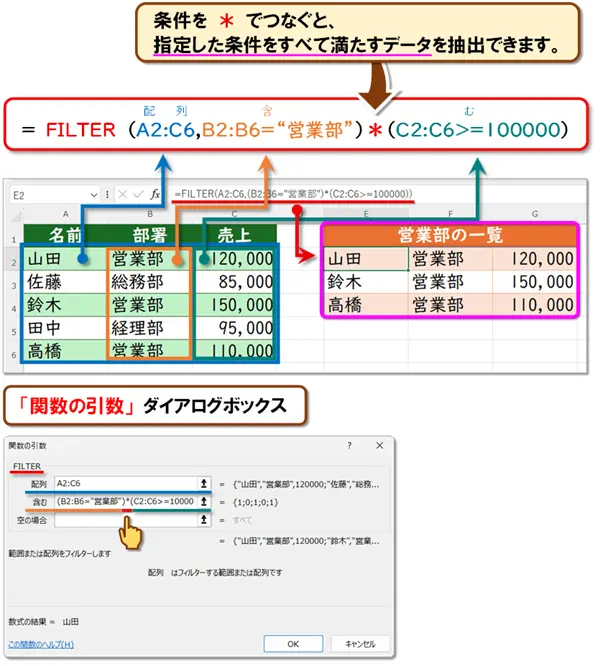The height and width of the screenshot is (666, 600).
Task: Click the formula bar options dots handle
Action: click(x=107, y=195)
